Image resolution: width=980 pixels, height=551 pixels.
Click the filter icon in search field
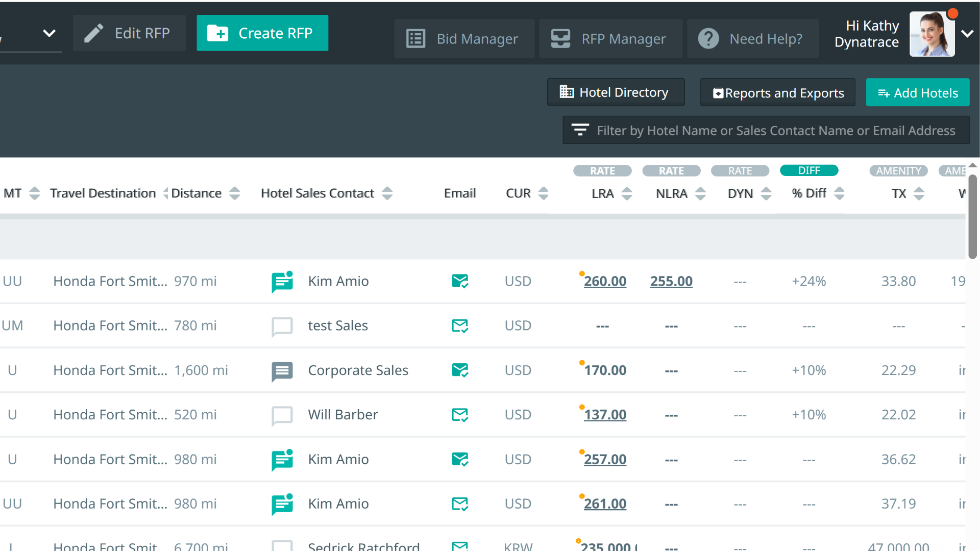tap(580, 130)
